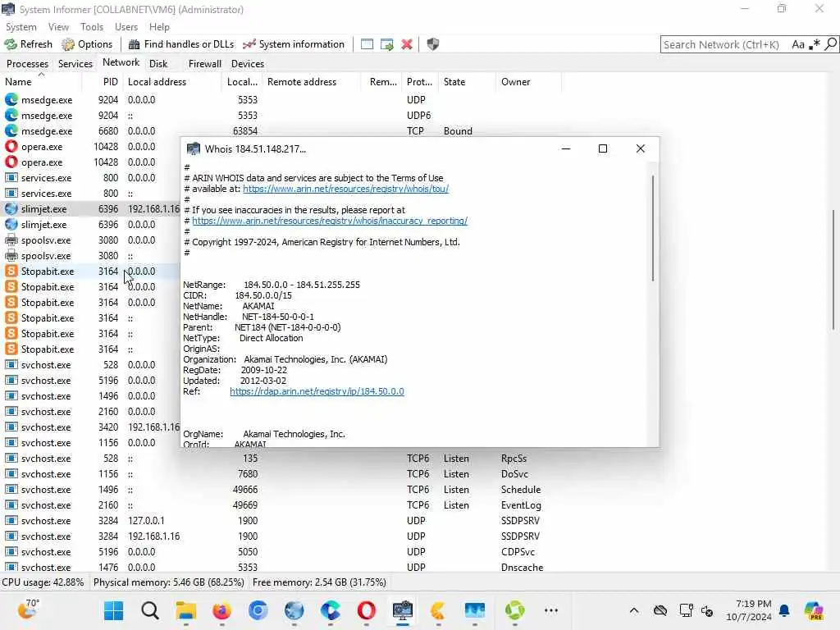Open weather widget 70°
840x630 pixels.
coord(28,609)
